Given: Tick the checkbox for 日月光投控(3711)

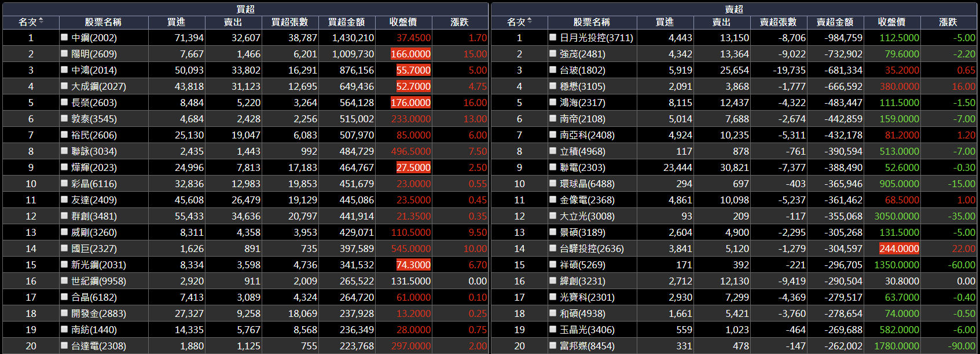Looking at the screenshot, I should pos(553,37).
